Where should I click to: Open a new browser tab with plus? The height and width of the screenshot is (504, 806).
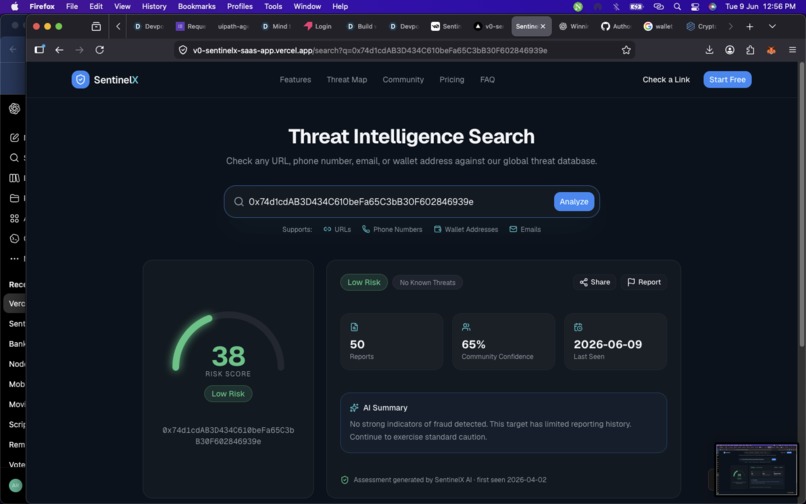tap(749, 26)
